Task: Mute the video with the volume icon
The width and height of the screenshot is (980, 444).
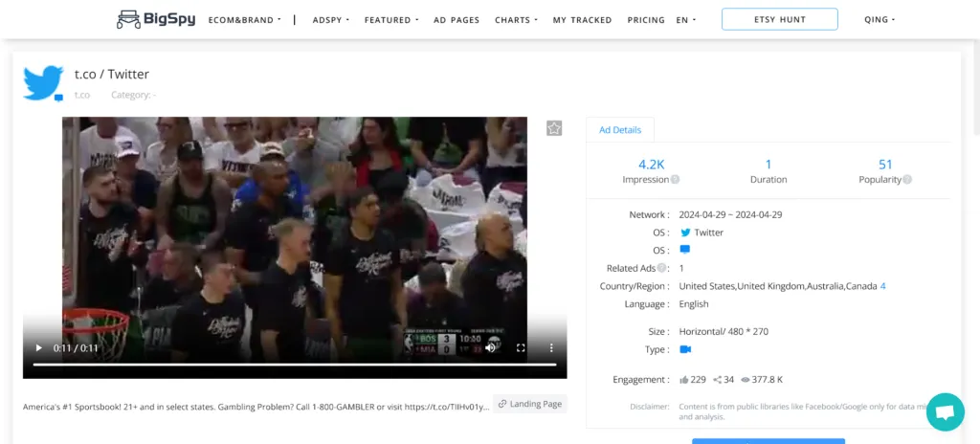Action: click(490, 348)
